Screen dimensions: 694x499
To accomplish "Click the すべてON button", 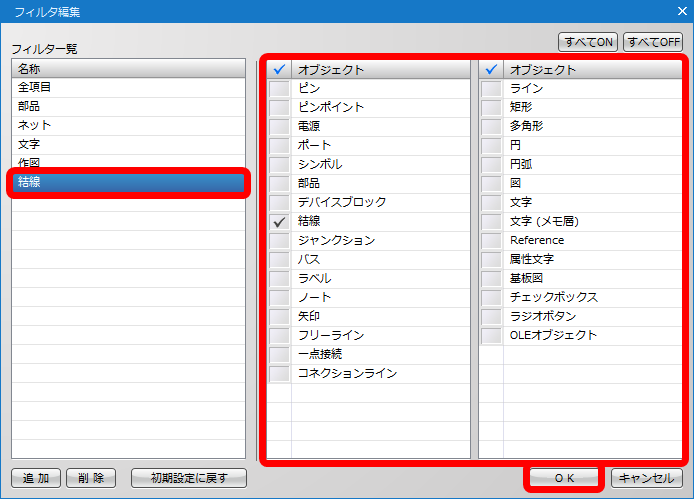I will click(x=588, y=42).
